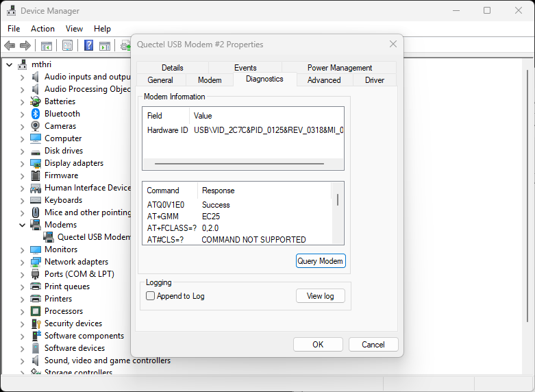This screenshot has width=535, height=392.
Task: Switch to the Details tab
Action: click(173, 68)
